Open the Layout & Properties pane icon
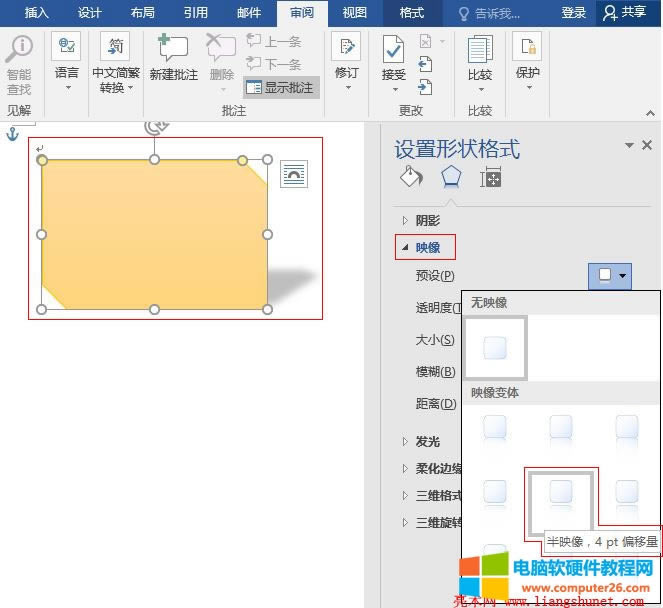 coord(490,178)
